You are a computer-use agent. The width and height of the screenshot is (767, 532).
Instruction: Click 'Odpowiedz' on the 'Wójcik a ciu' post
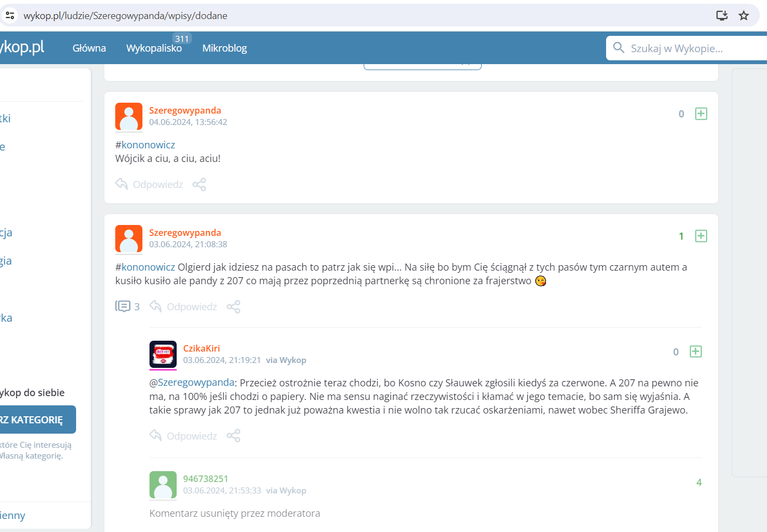point(158,185)
